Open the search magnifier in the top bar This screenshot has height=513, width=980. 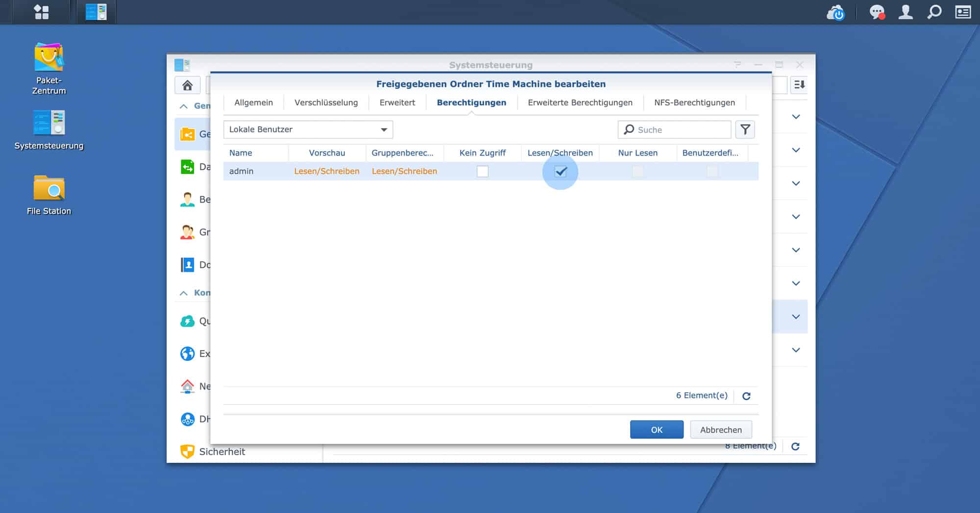pos(934,12)
